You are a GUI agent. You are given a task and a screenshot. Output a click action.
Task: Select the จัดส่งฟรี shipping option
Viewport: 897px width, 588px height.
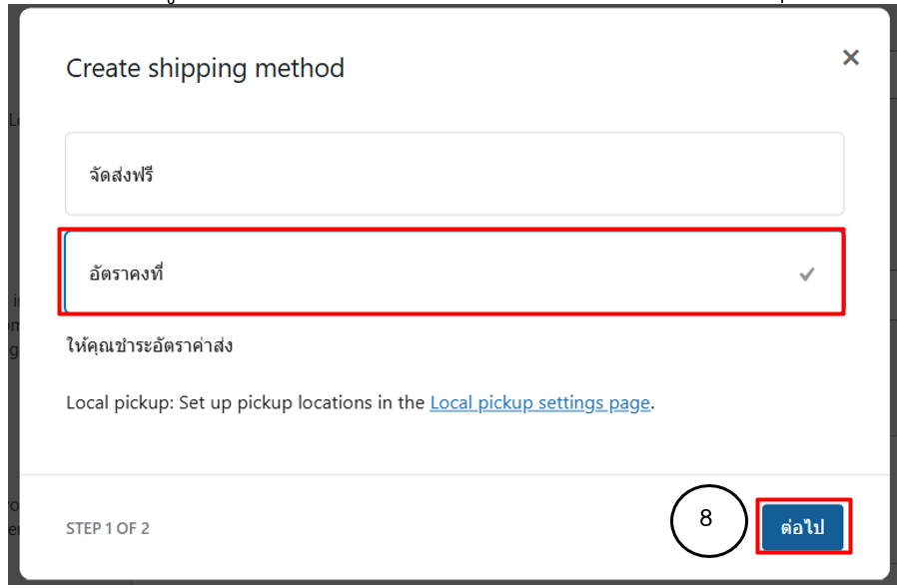click(454, 175)
